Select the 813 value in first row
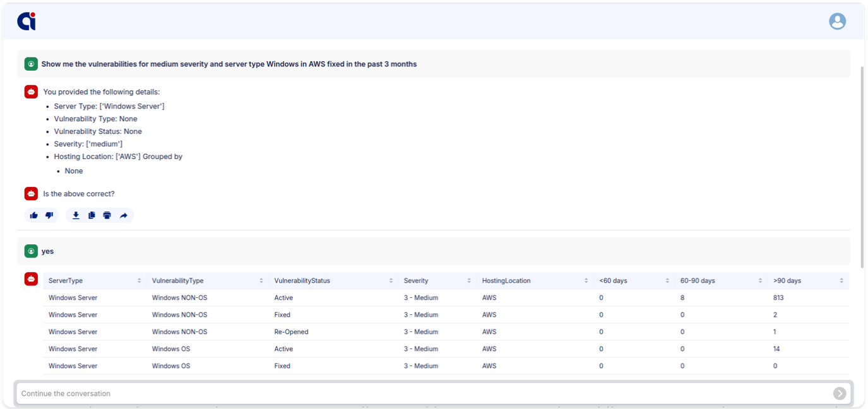The image size is (868, 409). click(x=778, y=298)
